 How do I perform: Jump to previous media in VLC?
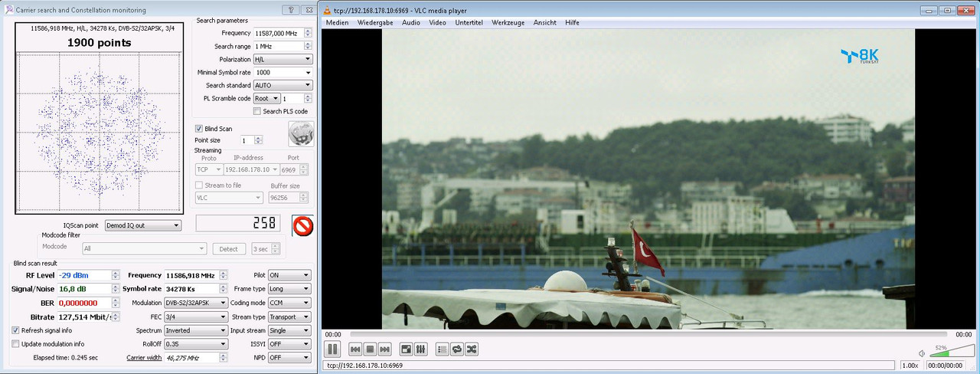355,349
